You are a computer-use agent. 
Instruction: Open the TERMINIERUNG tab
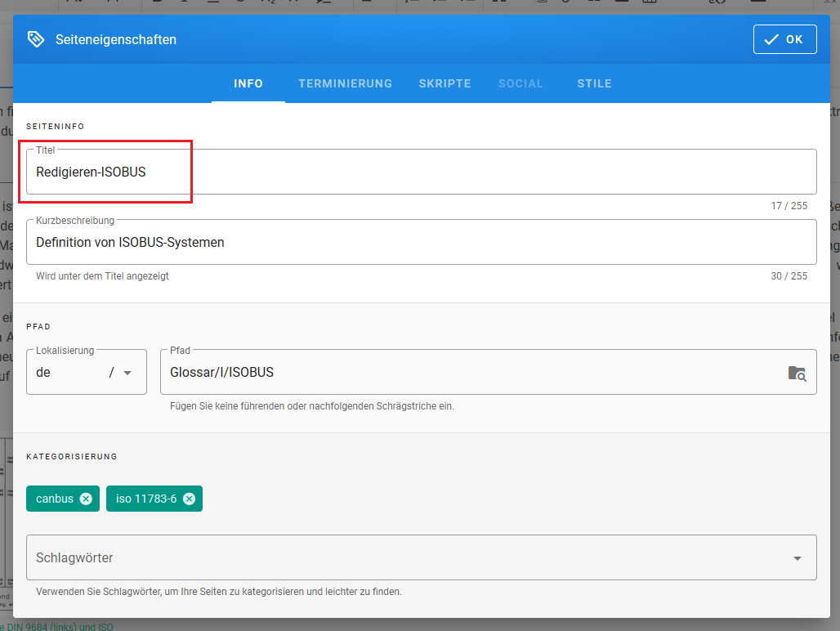click(x=345, y=83)
